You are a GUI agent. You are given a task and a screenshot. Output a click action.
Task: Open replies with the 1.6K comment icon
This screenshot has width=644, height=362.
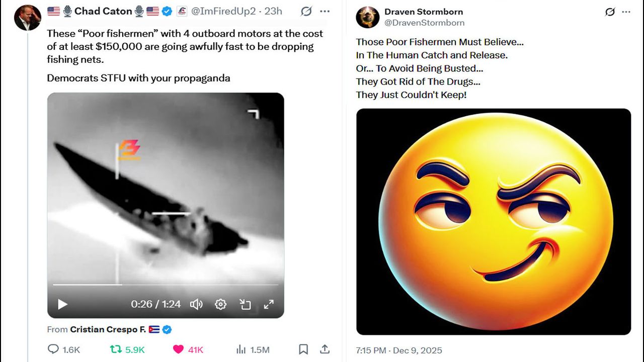(x=53, y=349)
